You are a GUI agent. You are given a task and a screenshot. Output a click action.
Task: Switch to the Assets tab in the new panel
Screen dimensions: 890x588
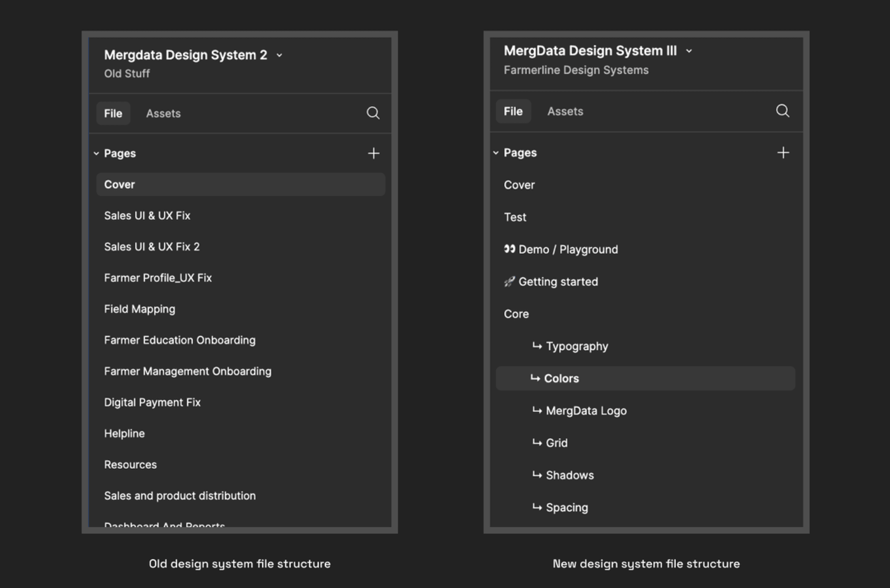pyautogui.click(x=565, y=111)
